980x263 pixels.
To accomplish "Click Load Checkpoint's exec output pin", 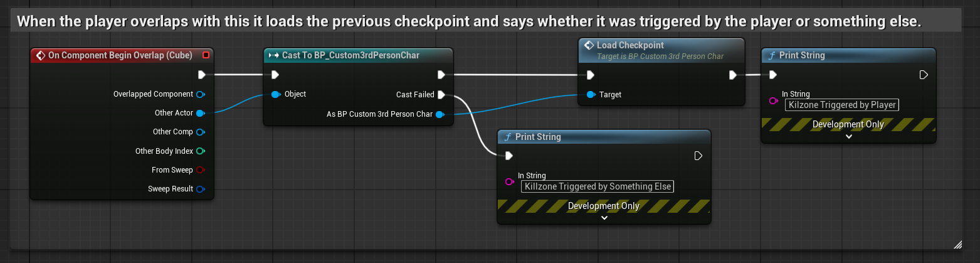I will (x=733, y=75).
